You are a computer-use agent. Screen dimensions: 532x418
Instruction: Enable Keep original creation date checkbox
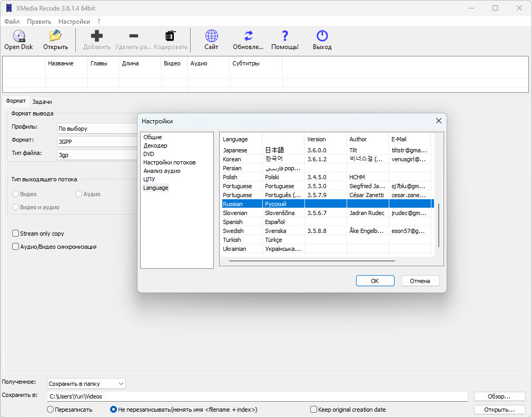click(x=313, y=410)
